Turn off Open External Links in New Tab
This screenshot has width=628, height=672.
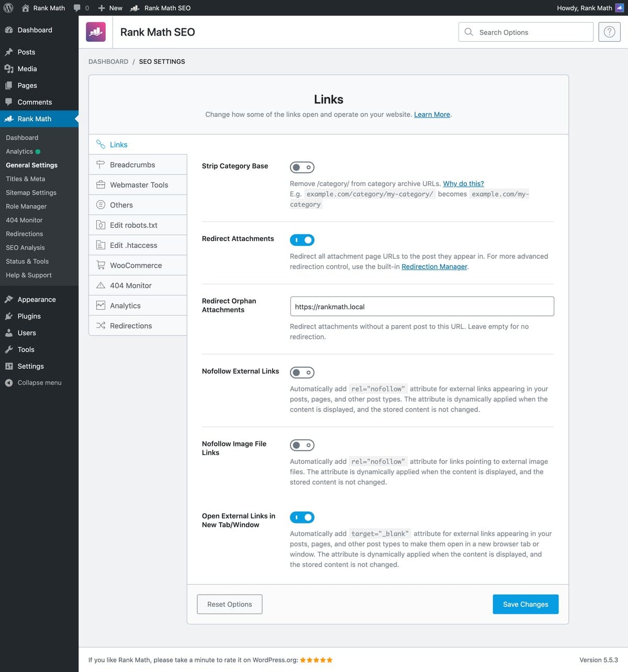(302, 517)
